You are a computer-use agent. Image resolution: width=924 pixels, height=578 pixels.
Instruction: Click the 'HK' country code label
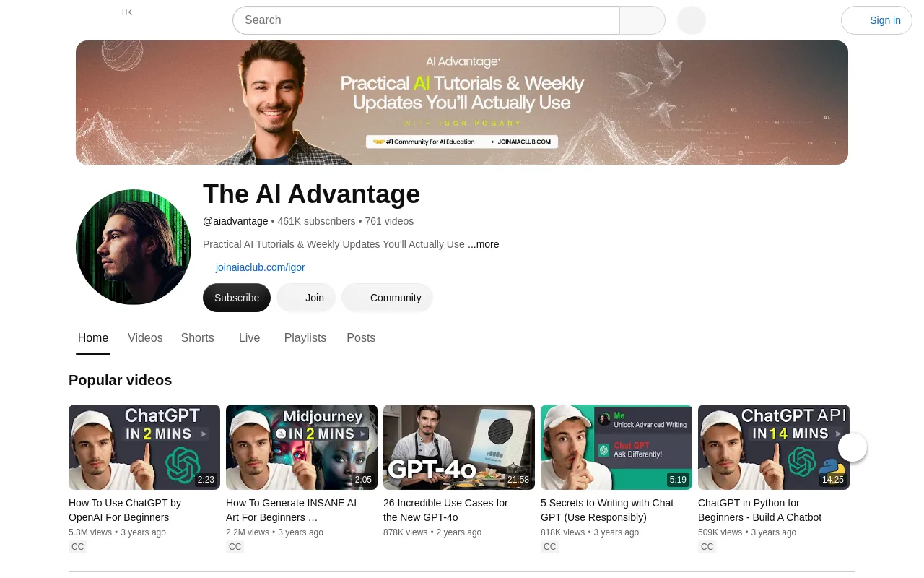127,12
